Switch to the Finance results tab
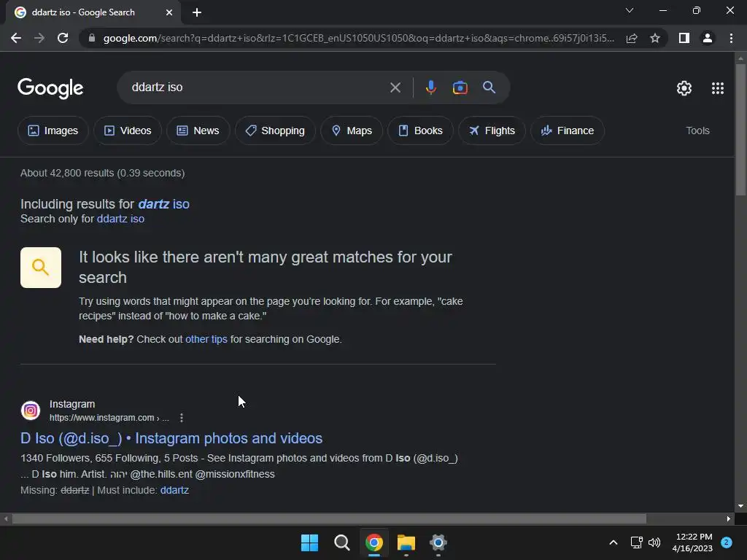Image resolution: width=747 pixels, height=560 pixels. [x=568, y=131]
